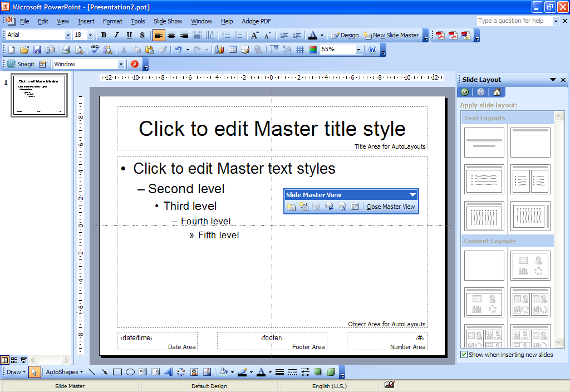Open Snagit Window input profile dropdown
The image size is (570, 392).
pyautogui.click(x=121, y=65)
